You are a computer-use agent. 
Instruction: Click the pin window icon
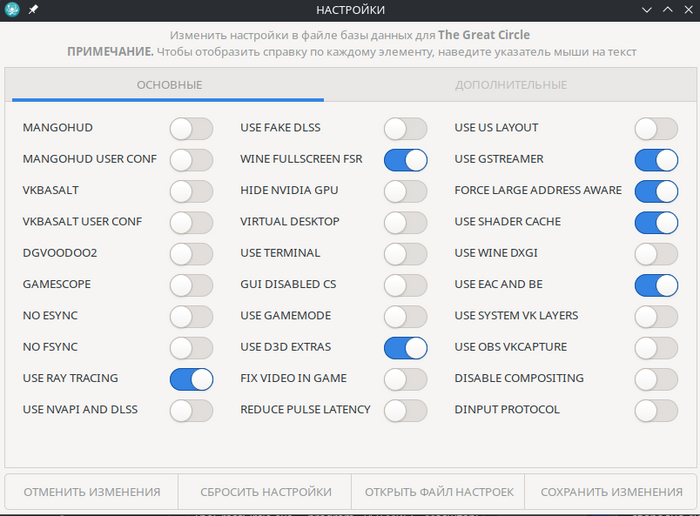click(33, 9)
